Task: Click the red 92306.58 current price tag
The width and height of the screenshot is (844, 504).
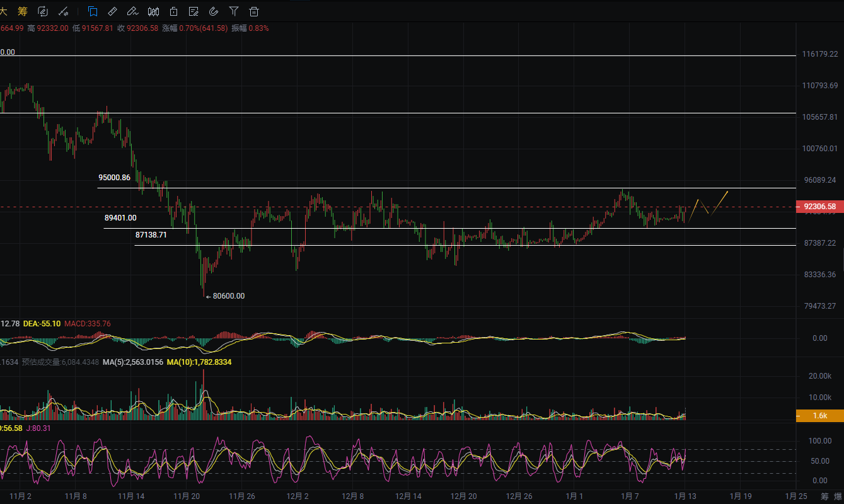Action: tap(819, 207)
